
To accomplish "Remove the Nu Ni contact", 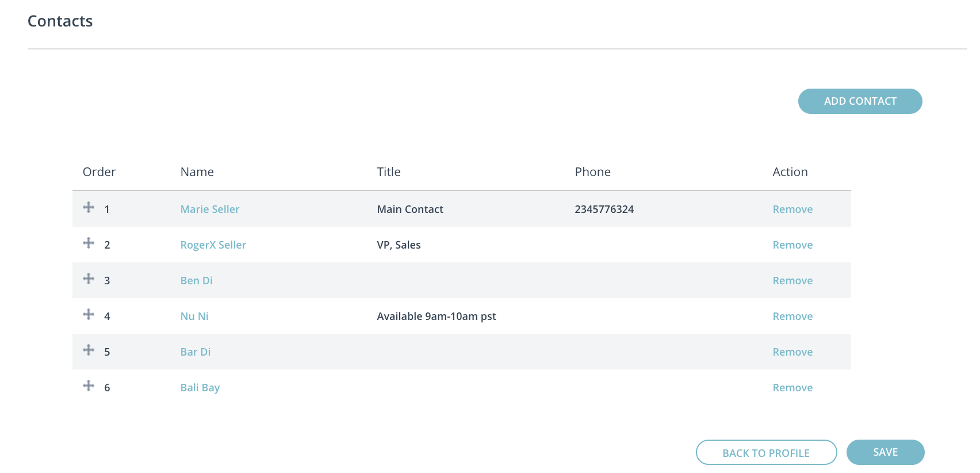I will click(x=793, y=316).
